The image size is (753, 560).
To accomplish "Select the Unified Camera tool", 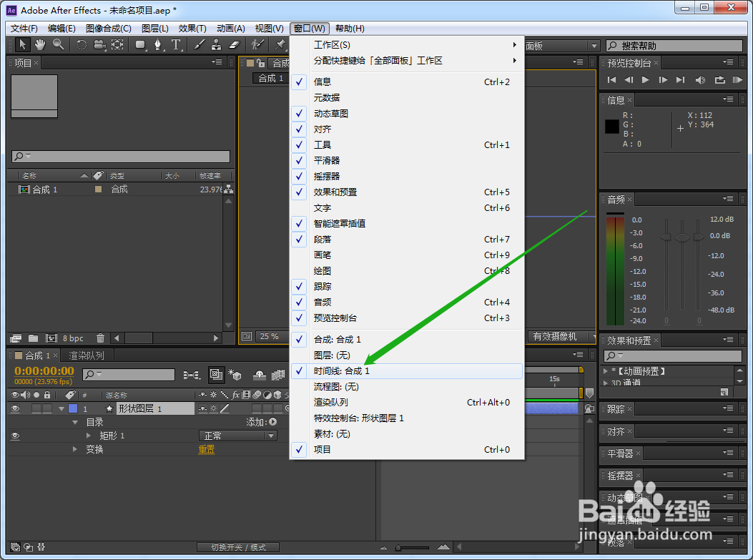I will pyautogui.click(x=99, y=45).
